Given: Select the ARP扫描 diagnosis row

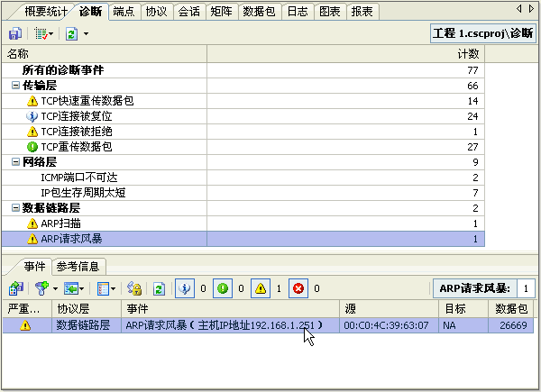Looking at the screenshot, I should tap(61, 223).
